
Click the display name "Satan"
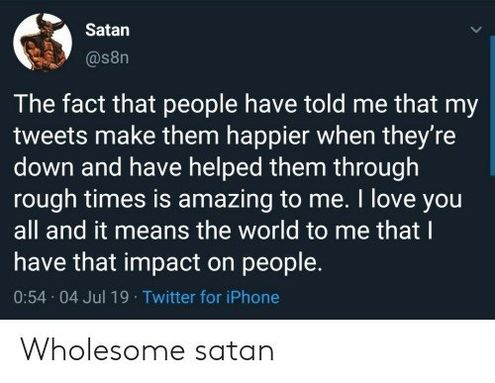click(x=107, y=30)
